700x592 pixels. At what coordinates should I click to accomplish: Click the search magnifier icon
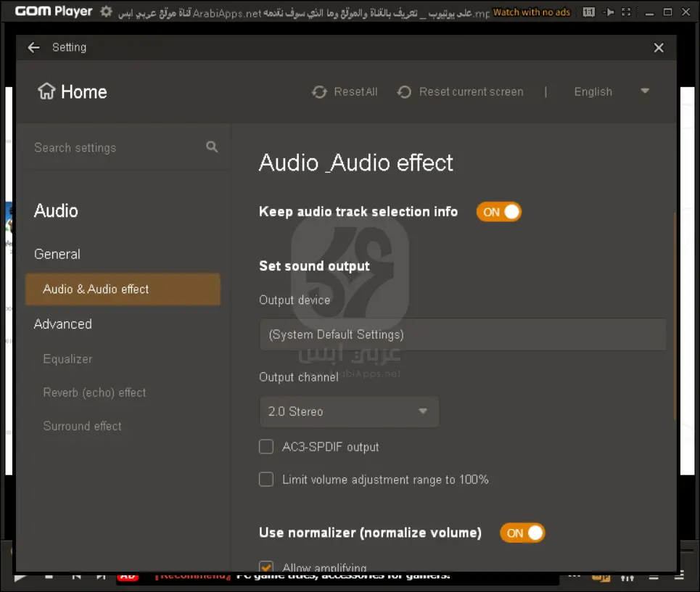pos(212,147)
